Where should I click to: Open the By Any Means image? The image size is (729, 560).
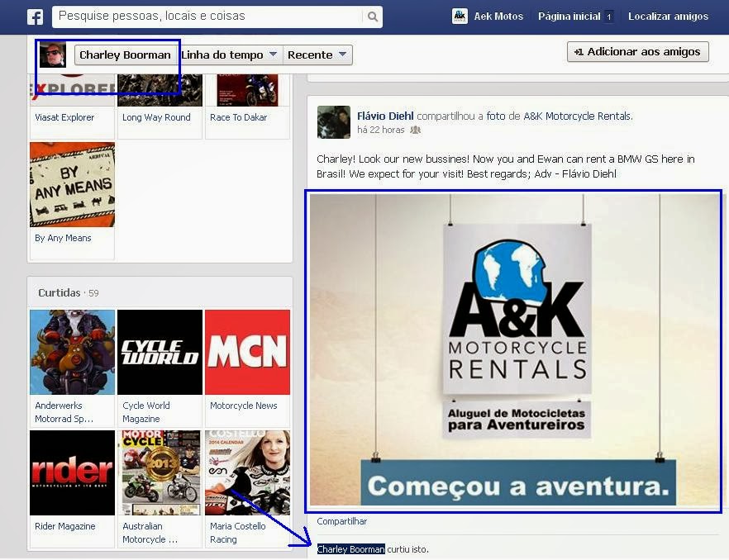tap(72, 184)
